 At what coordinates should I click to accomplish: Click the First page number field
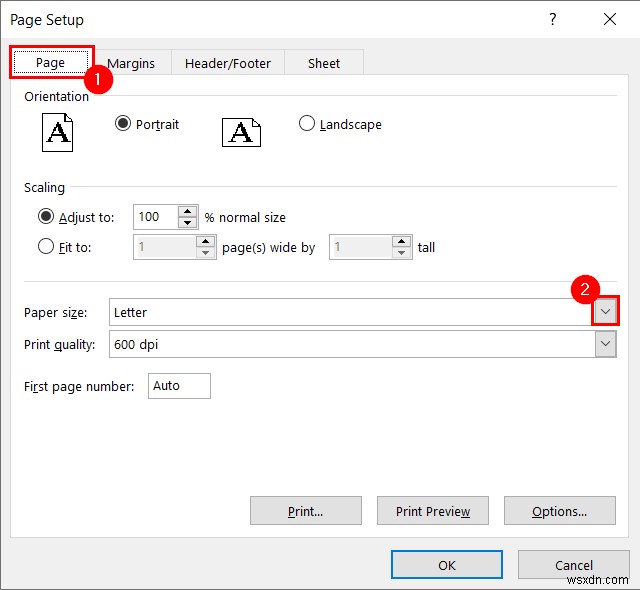tap(179, 386)
